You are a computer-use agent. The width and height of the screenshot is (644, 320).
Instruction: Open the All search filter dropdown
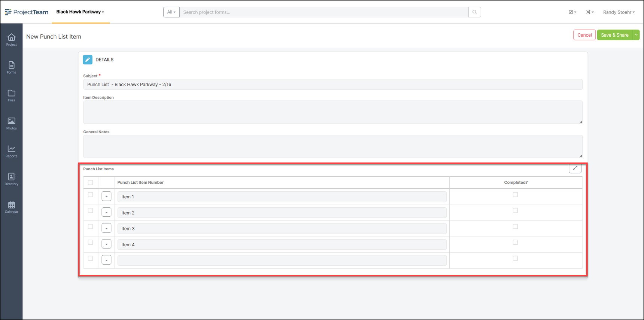tap(171, 12)
